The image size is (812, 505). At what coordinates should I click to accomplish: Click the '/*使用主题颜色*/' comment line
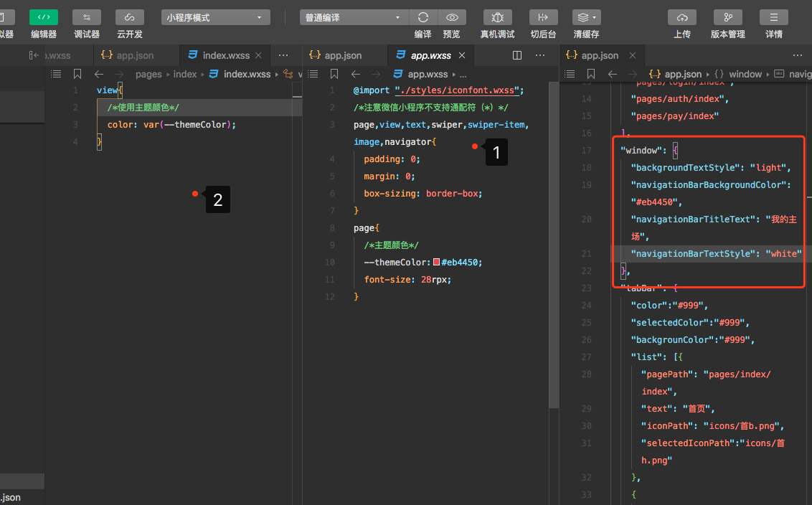point(143,107)
